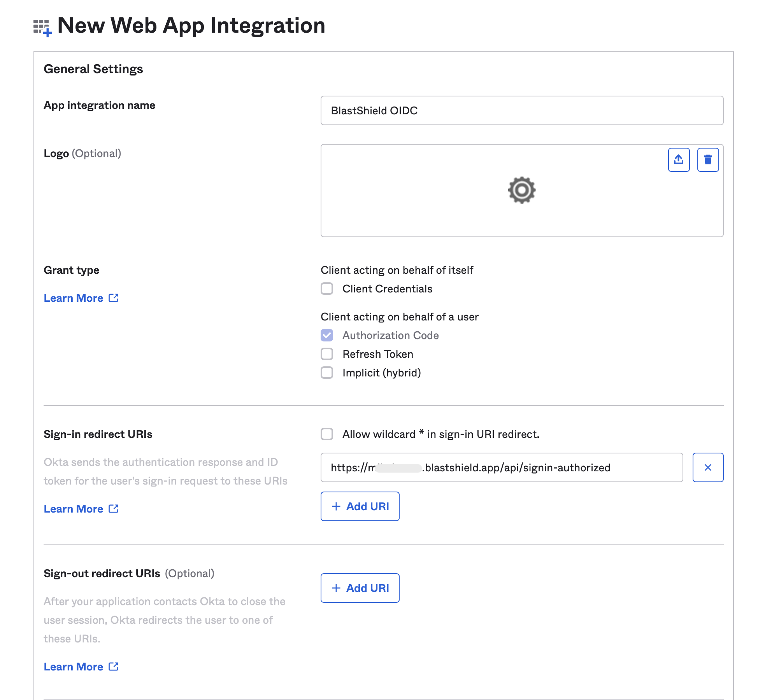Screen dimensions: 758x700
Task: Enable the Client Credentials grant
Action: tap(327, 289)
